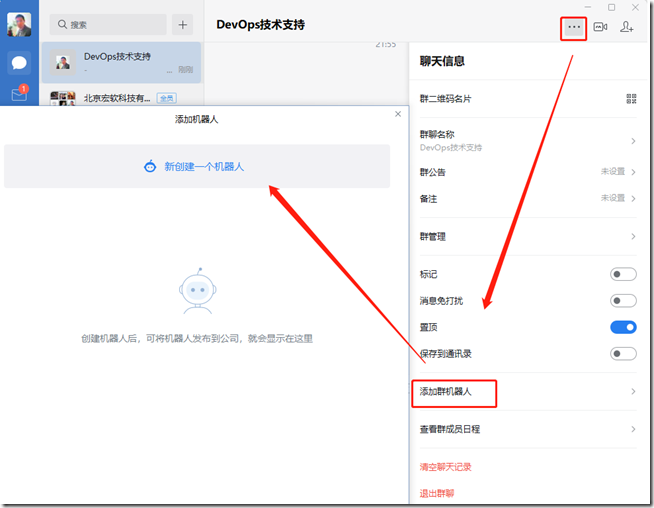The height and width of the screenshot is (508, 654).
Task: Click the DevOps技术支持 chat title in the header
Action: tap(261, 25)
